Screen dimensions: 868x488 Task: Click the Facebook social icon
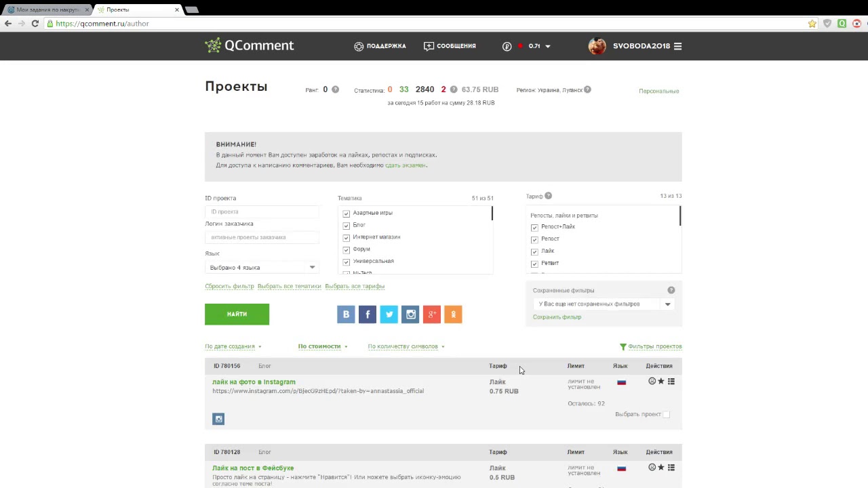click(368, 314)
